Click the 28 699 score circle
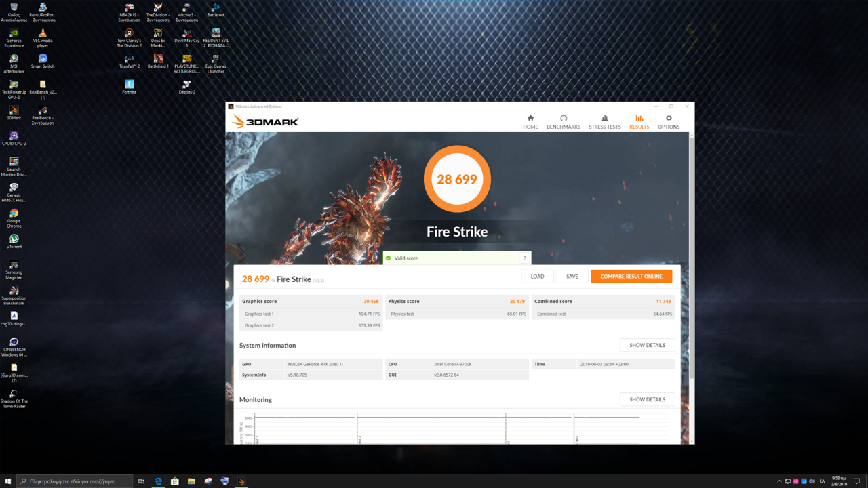 click(x=457, y=179)
